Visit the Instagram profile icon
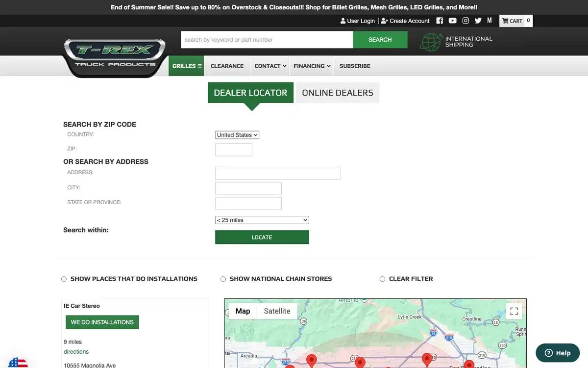Viewport: 588px width, 368px height. pyautogui.click(x=465, y=21)
